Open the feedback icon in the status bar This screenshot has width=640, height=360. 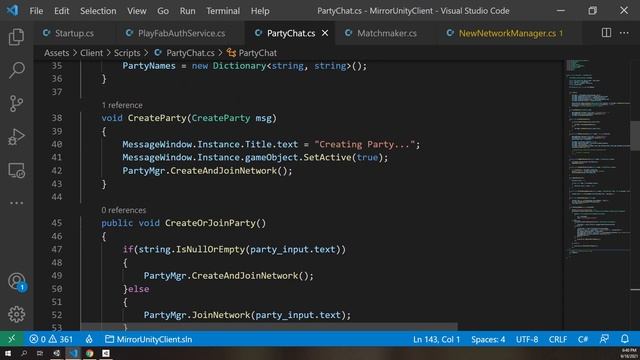[x=604, y=339]
